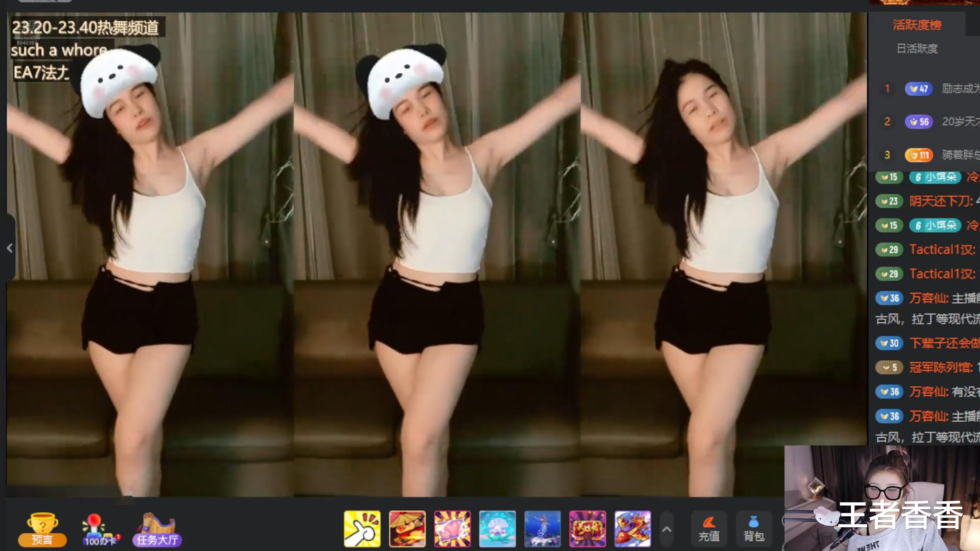Switch to the 活跃度榜 tab

917,25
